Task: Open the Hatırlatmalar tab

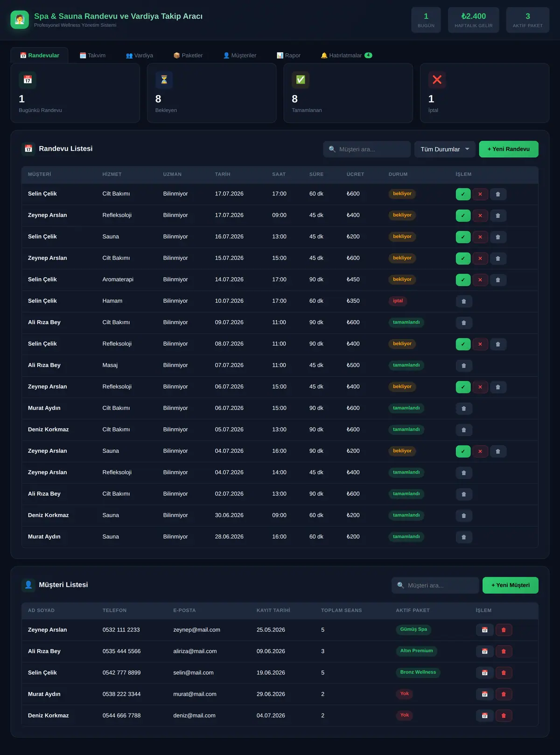Action: 346,56
